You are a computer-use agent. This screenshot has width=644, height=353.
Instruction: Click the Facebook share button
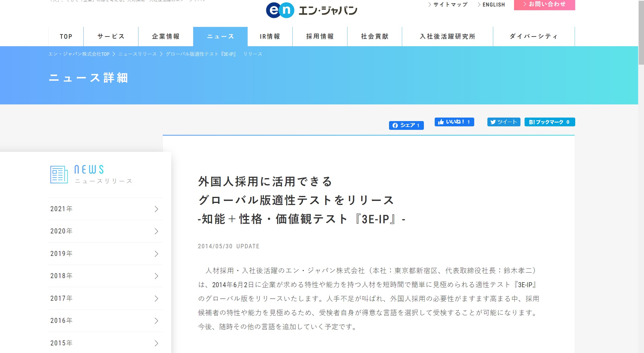pyautogui.click(x=406, y=125)
